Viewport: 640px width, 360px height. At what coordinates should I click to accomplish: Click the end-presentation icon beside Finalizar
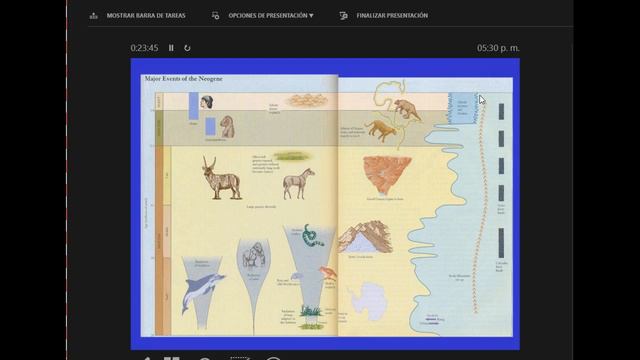point(343,16)
